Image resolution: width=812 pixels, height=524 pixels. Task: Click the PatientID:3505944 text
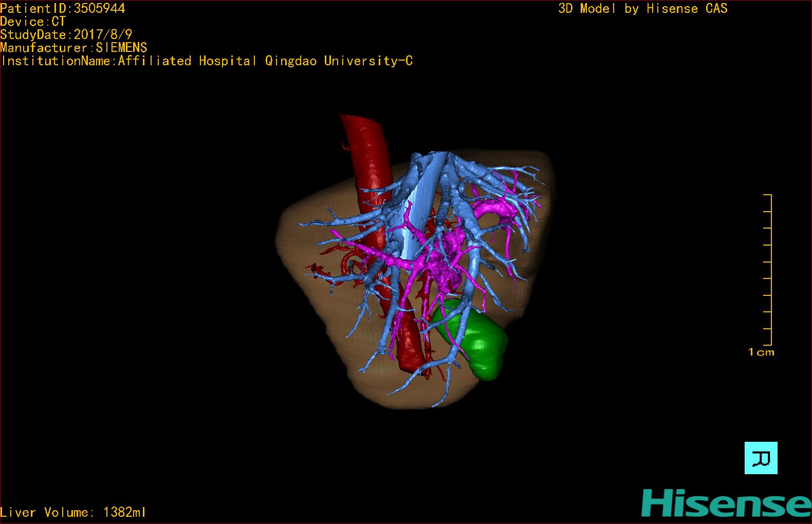pyautogui.click(x=63, y=9)
